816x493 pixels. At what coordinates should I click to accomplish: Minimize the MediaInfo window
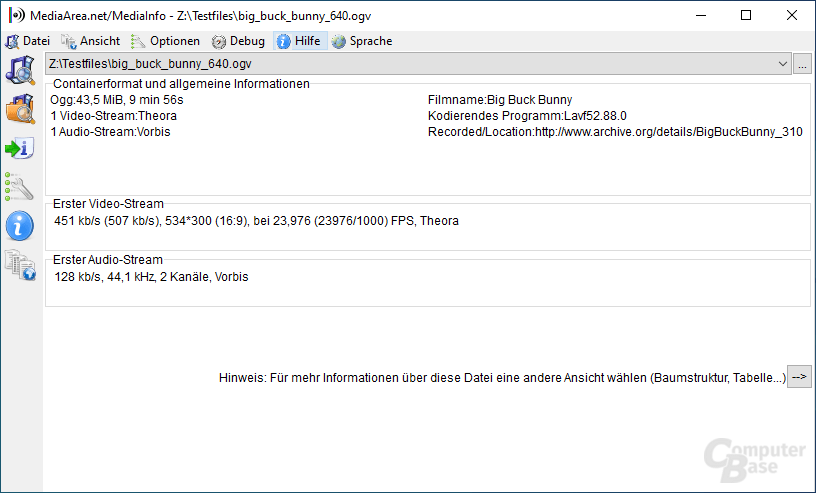[x=700, y=16]
